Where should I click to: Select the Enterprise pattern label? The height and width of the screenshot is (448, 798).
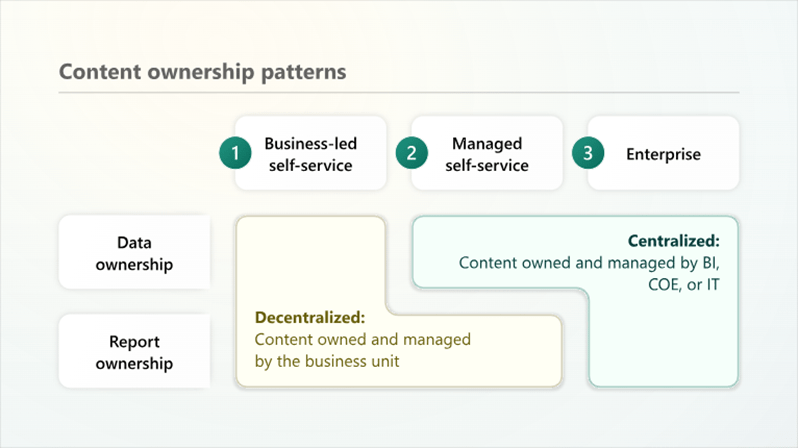(663, 154)
